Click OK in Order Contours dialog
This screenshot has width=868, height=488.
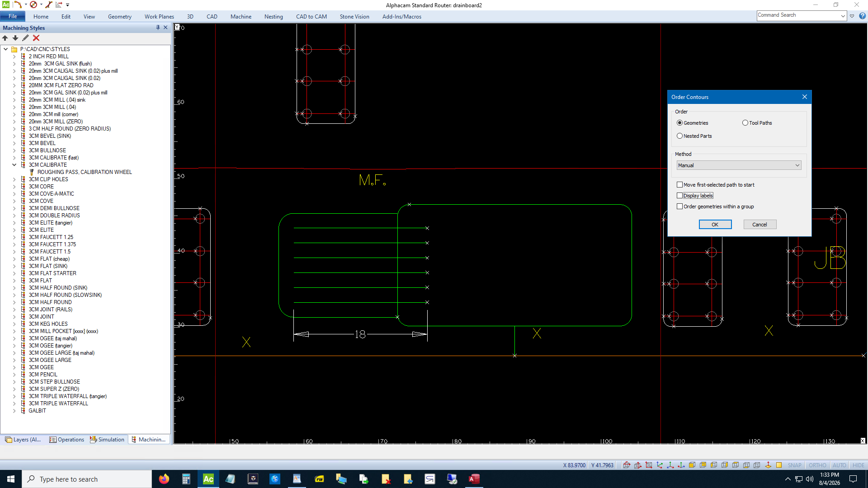715,225
